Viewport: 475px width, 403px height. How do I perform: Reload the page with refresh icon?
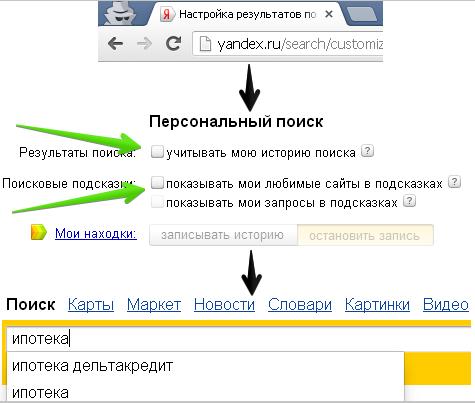pos(173,43)
